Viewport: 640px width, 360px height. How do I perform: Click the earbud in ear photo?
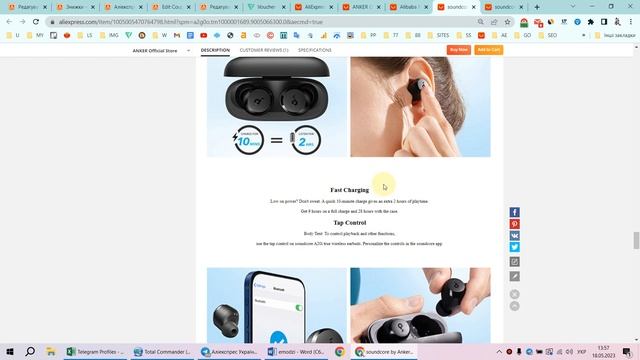click(420, 107)
